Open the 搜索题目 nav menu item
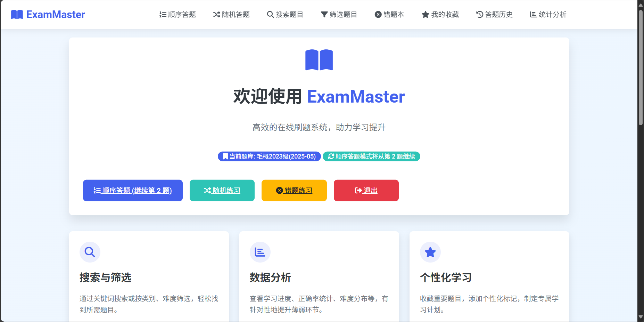Screen dimensions: 644x322 coord(285,15)
